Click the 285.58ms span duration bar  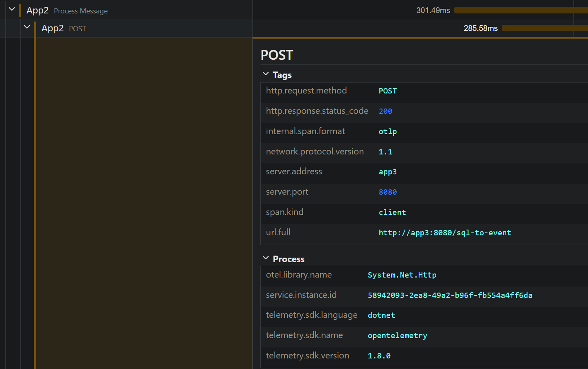coord(545,28)
